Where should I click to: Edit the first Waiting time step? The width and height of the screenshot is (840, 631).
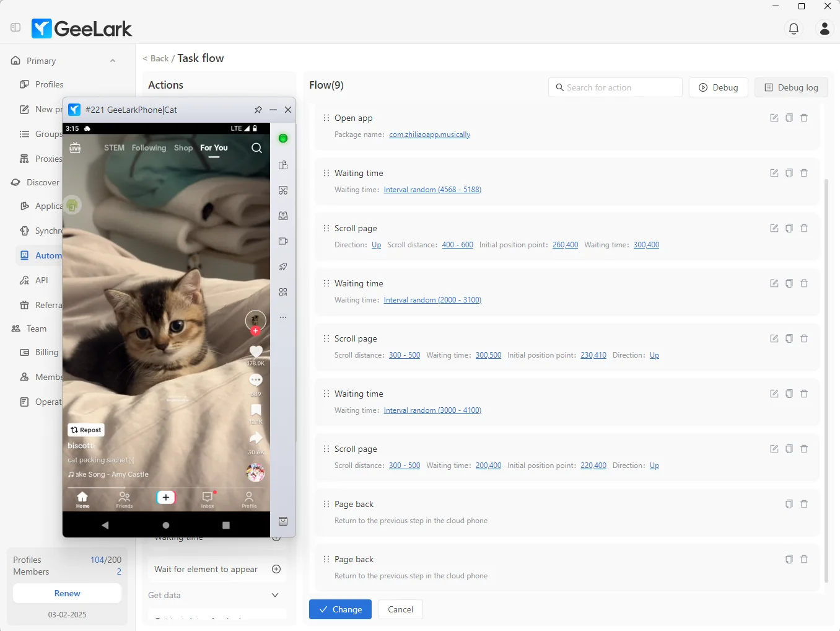coord(774,173)
